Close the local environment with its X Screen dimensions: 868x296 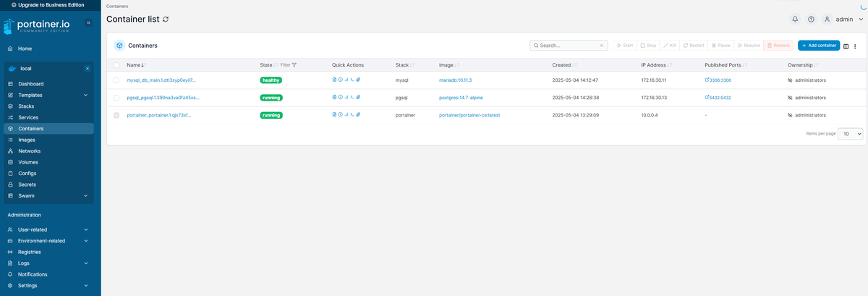[x=87, y=68]
